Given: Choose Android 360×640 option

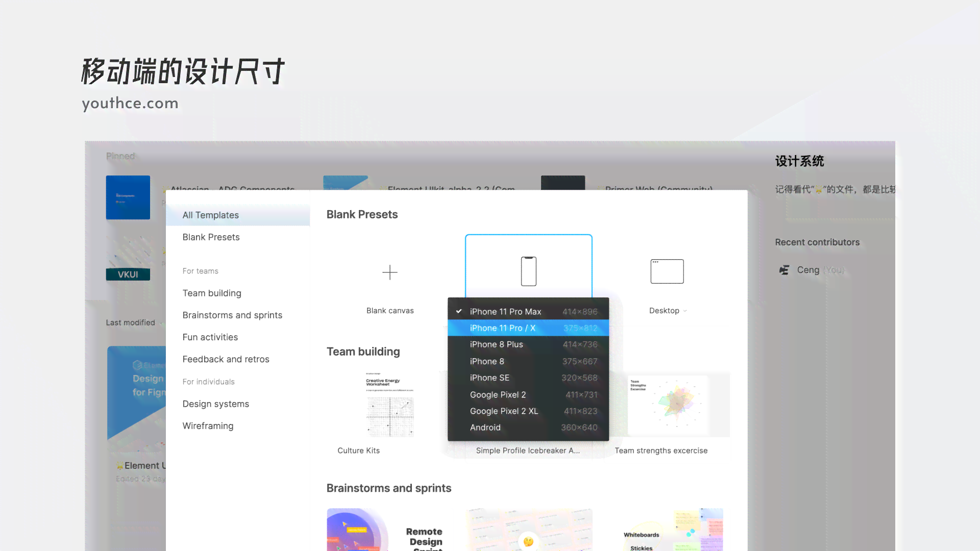Looking at the screenshot, I should point(528,428).
